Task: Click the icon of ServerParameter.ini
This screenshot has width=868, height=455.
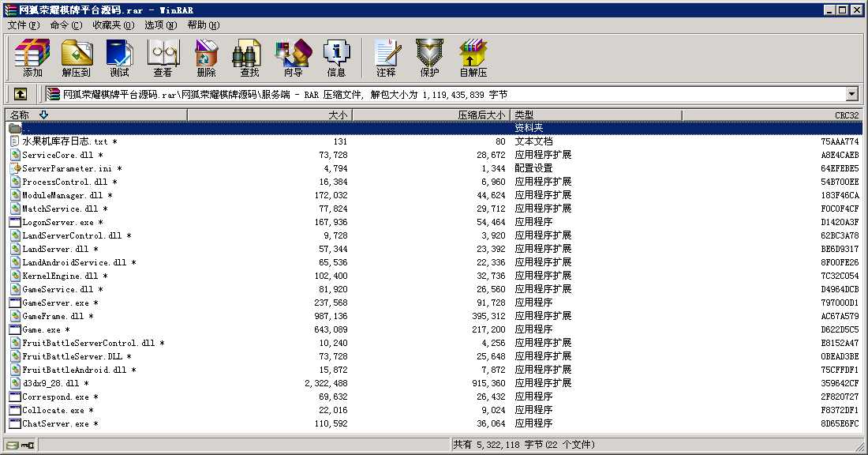Action: coord(15,168)
